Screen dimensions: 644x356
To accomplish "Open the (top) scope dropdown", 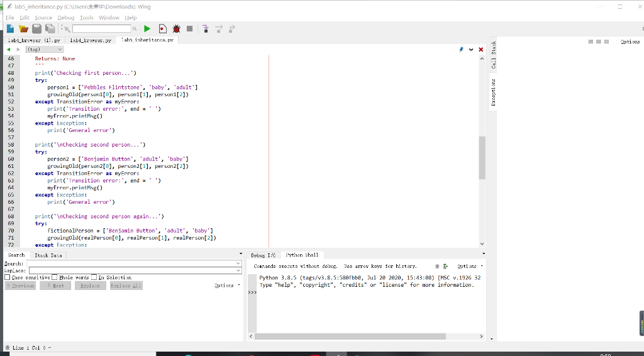I will coord(43,49).
